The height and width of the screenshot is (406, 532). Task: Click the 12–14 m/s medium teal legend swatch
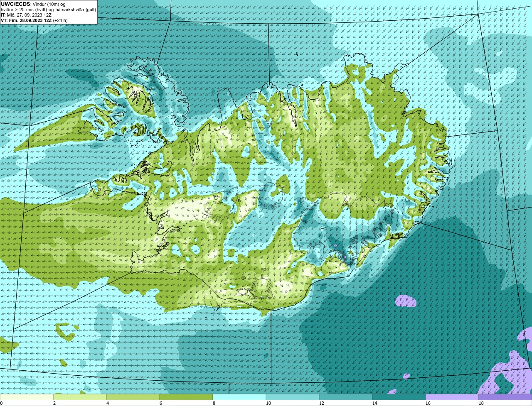tap(346, 397)
